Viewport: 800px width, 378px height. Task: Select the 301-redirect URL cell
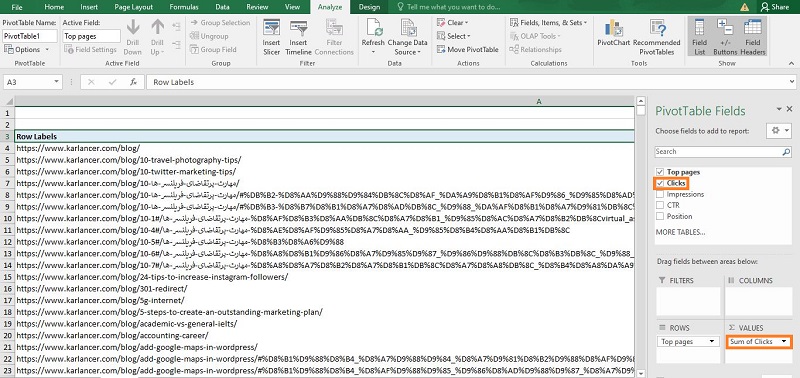[324, 289]
